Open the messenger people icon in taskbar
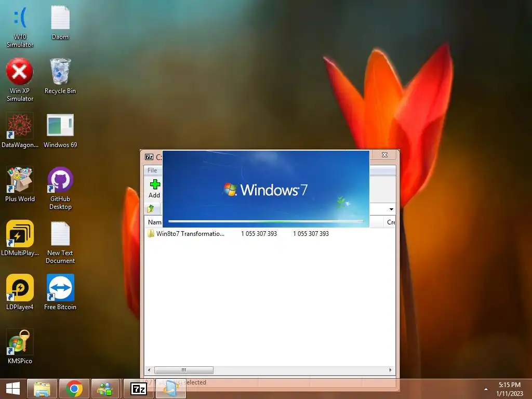The width and height of the screenshot is (532, 399). click(105, 389)
